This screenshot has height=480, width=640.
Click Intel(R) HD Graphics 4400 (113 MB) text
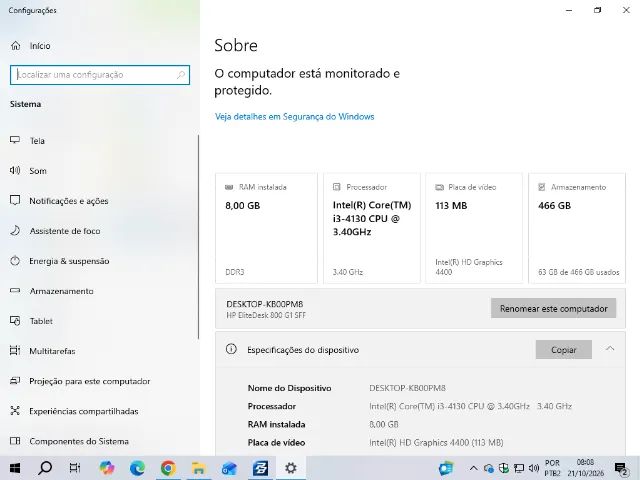[x=436, y=442]
